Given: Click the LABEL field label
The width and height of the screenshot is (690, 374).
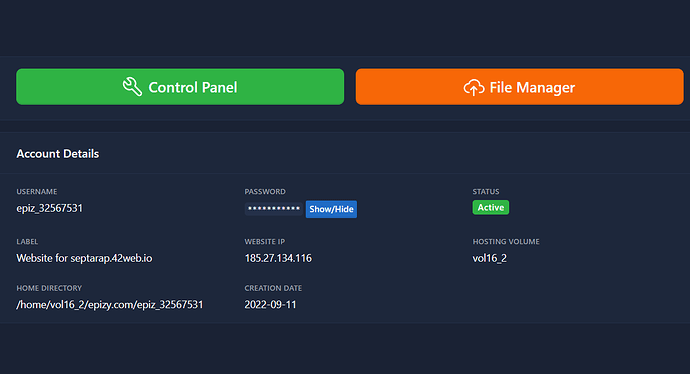Looking at the screenshot, I should point(27,242).
